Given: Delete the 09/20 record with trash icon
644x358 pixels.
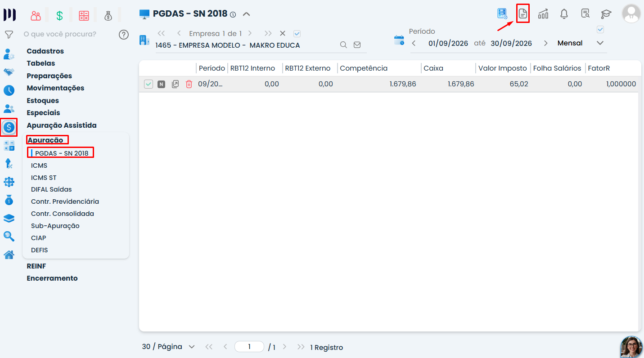Looking at the screenshot, I should 189,84.
